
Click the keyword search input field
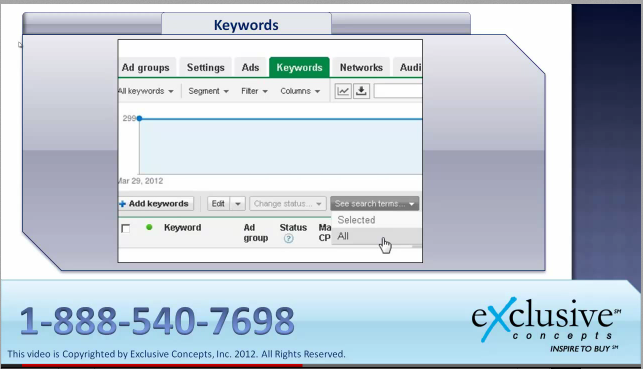click(398, 91)
